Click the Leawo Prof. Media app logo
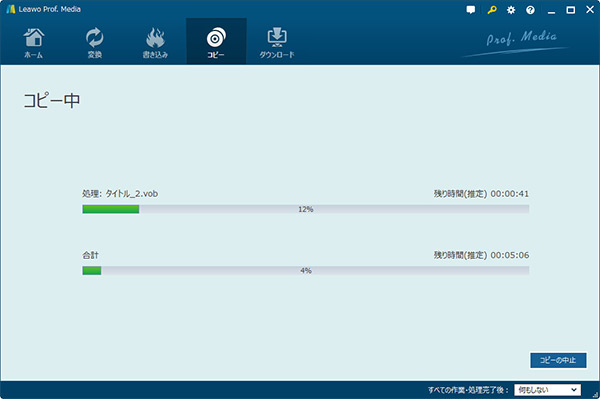Image resolution: width=600 pixels, height=399 pixels. pos(11,9)
